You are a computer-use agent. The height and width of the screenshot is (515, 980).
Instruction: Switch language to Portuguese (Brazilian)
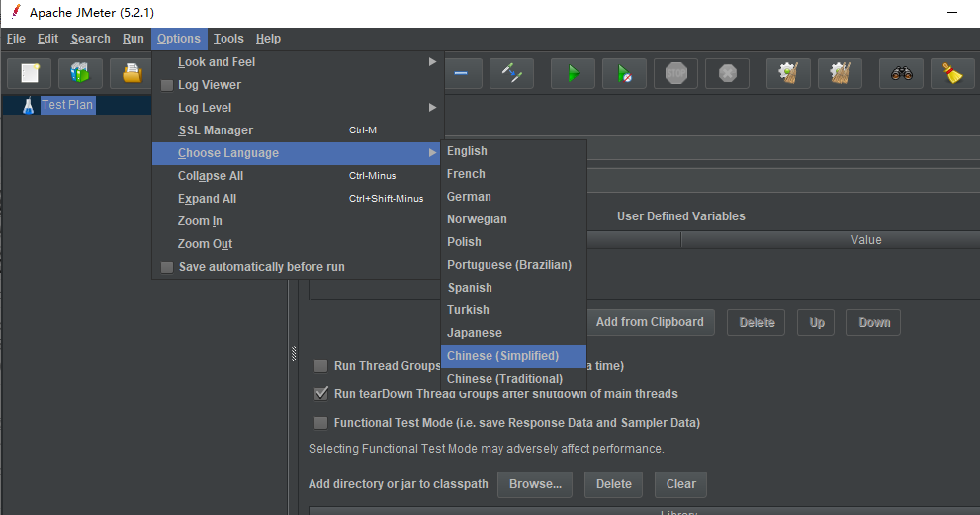(x=514, y=265)
